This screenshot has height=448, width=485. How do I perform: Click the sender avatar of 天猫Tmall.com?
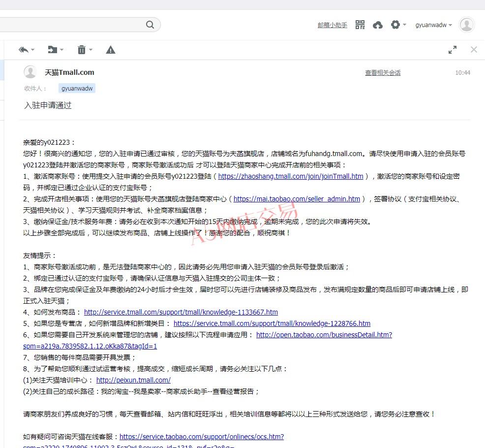click(30, 72)
